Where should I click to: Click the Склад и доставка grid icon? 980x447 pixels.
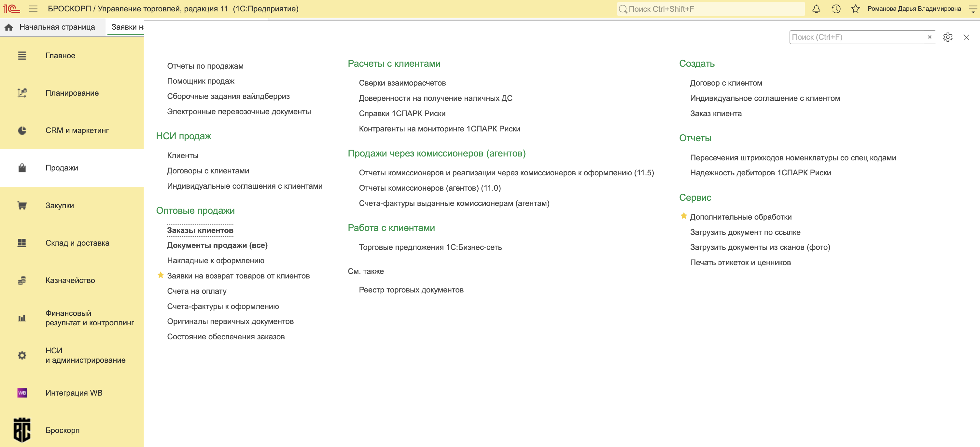click(22, 243)
